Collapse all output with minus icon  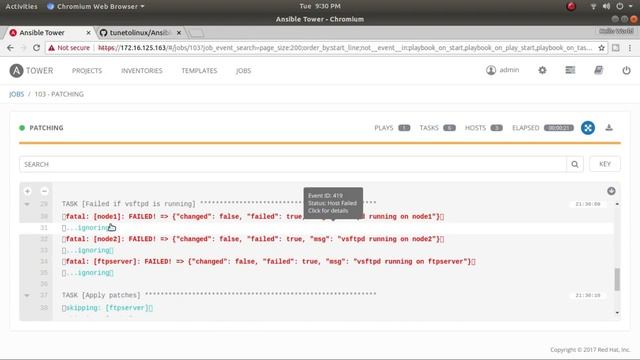(x=44, y=191)
